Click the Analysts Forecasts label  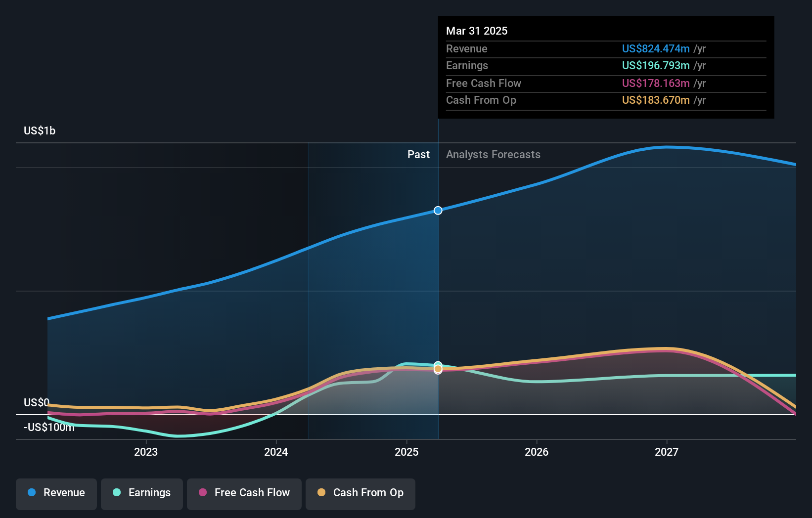point(493,154)
